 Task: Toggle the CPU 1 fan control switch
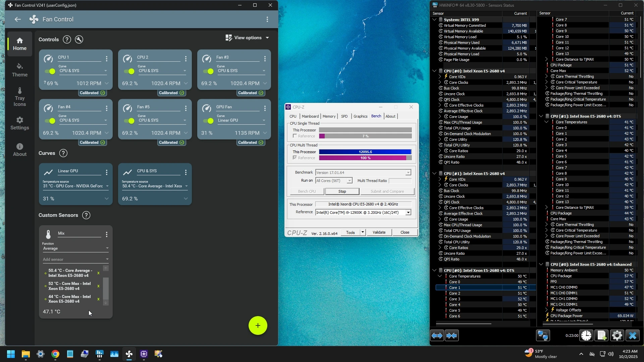point(50,71)
